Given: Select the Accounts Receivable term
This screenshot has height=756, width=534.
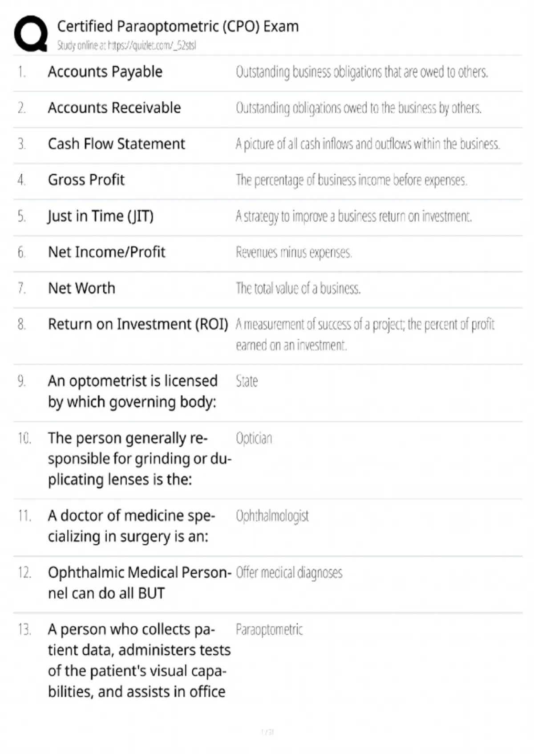Looking at the screenshot, I should [x=114, y=108].
